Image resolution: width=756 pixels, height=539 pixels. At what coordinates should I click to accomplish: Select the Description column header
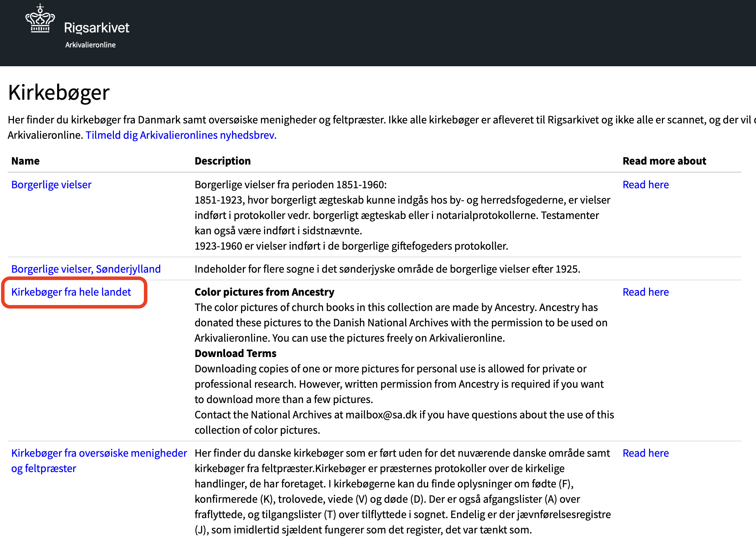pos(223,161)
